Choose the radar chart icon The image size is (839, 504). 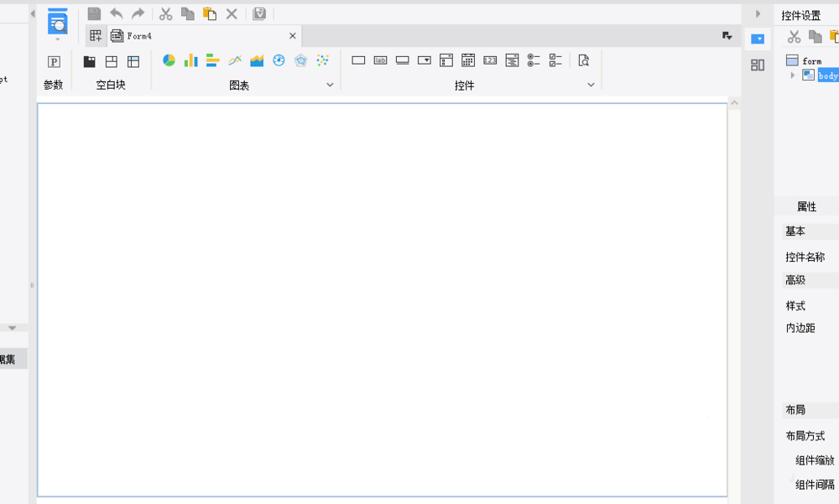tap(300, 60)
